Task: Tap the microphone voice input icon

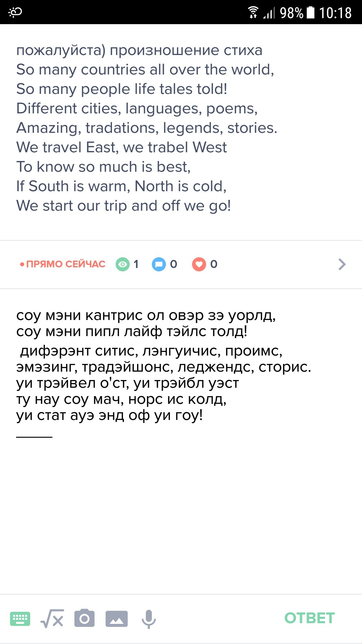Action: pyautogui.click(x=149, y=619)
